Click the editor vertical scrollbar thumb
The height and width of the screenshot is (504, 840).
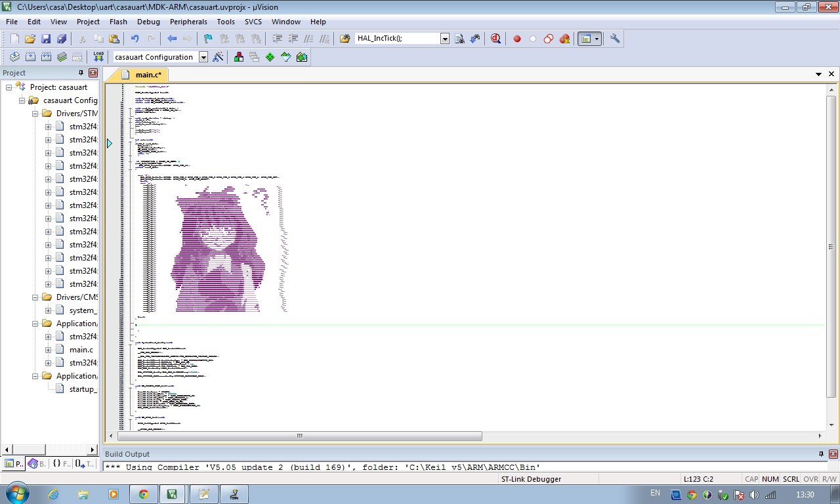pyautogui.click(x=831, y=246)
